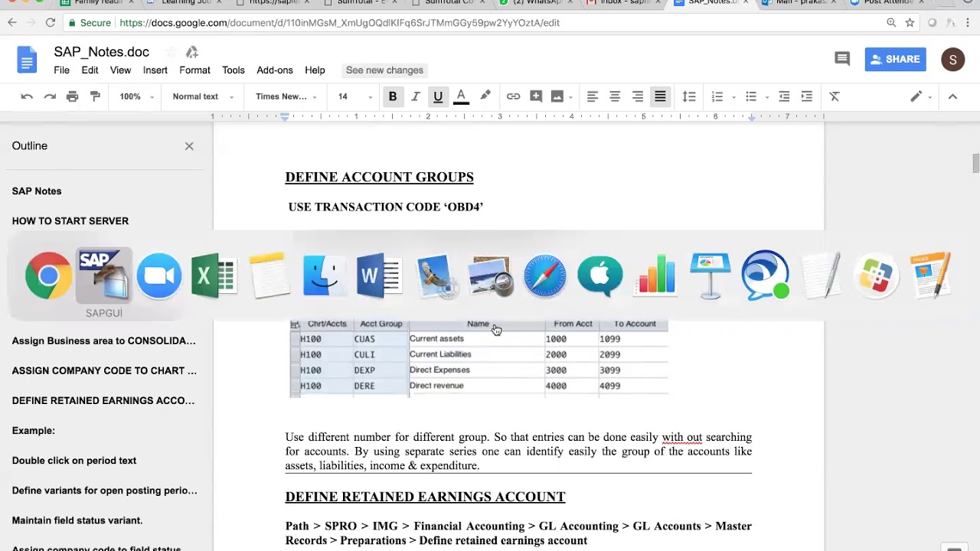Apply bulleted list formatting
Image resolution: width=980 pixels, height=551 pixels.
pyautogui.click(x=751, y=96)
